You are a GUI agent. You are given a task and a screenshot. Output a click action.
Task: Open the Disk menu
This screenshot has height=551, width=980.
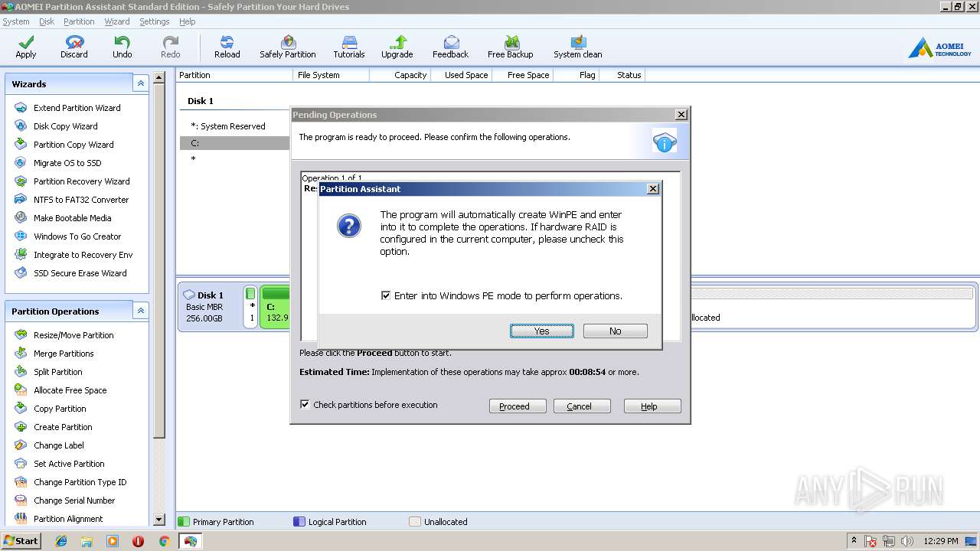click(x=47, y=21)
